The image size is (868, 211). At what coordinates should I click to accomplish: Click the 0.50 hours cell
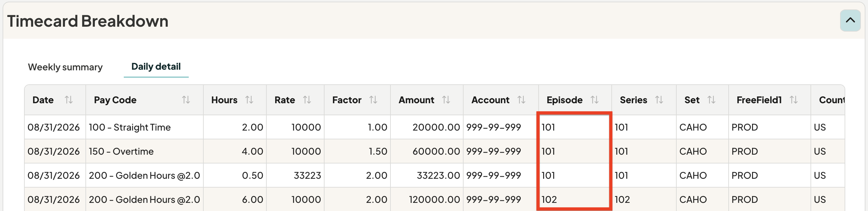tap(235, 176)
